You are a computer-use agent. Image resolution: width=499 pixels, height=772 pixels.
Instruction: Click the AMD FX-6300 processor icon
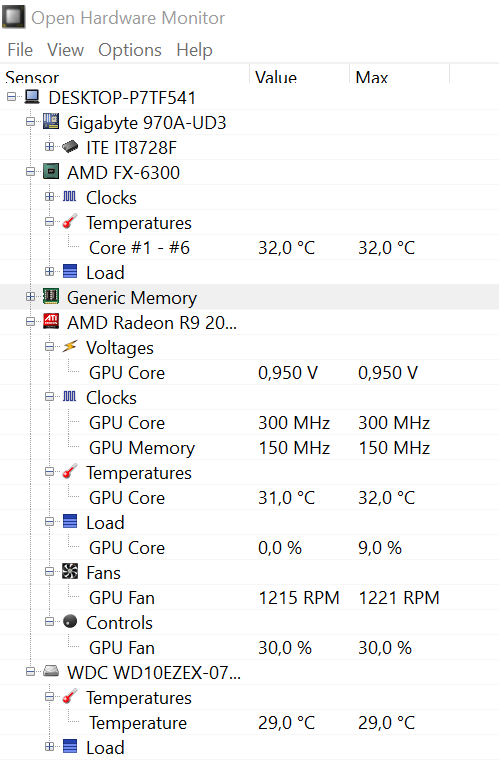[51, 172]
